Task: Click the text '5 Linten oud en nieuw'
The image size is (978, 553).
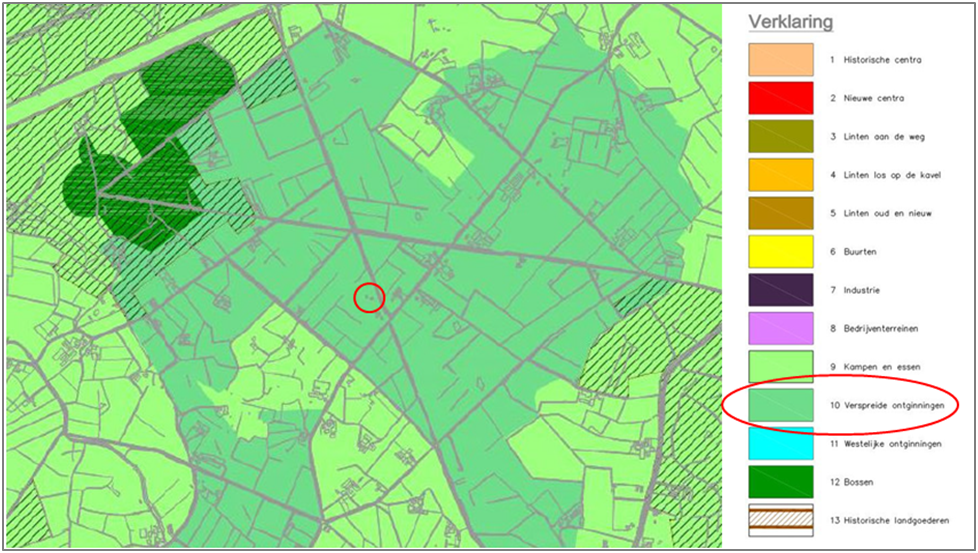Action: [x=881, y=213]
